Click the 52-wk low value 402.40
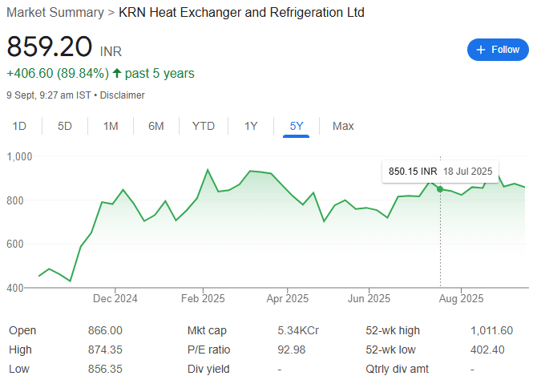Image resolution: width=541 pixels, height=392 pixels. pyautogui.click(x=487, y=350)
